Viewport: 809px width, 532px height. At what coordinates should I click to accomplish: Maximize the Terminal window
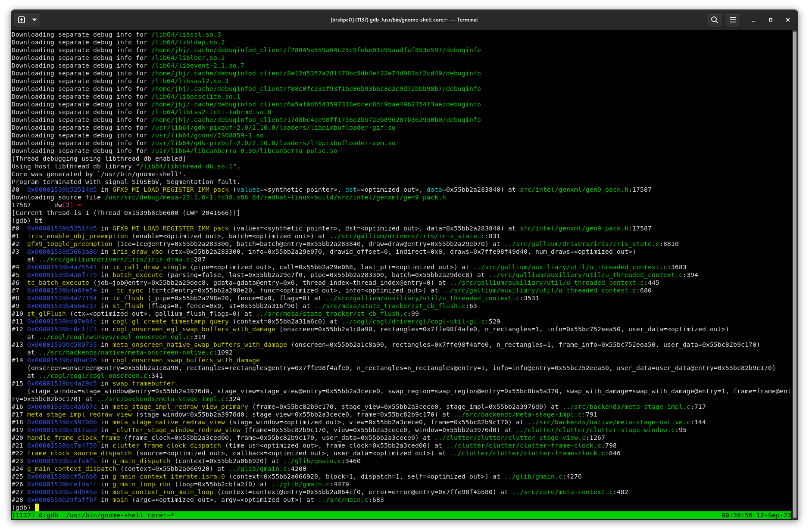pos(771,20)
